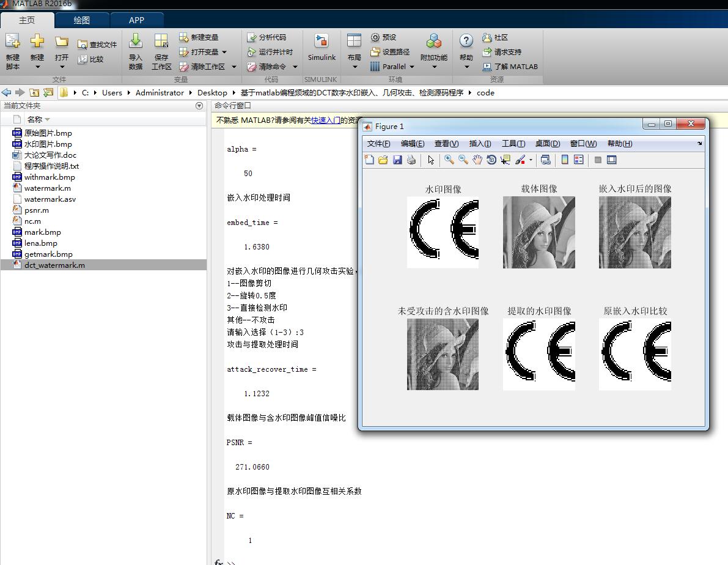
Task: Toggle Rotate 3D tool in Figure 1
Action: pos(491,160)
